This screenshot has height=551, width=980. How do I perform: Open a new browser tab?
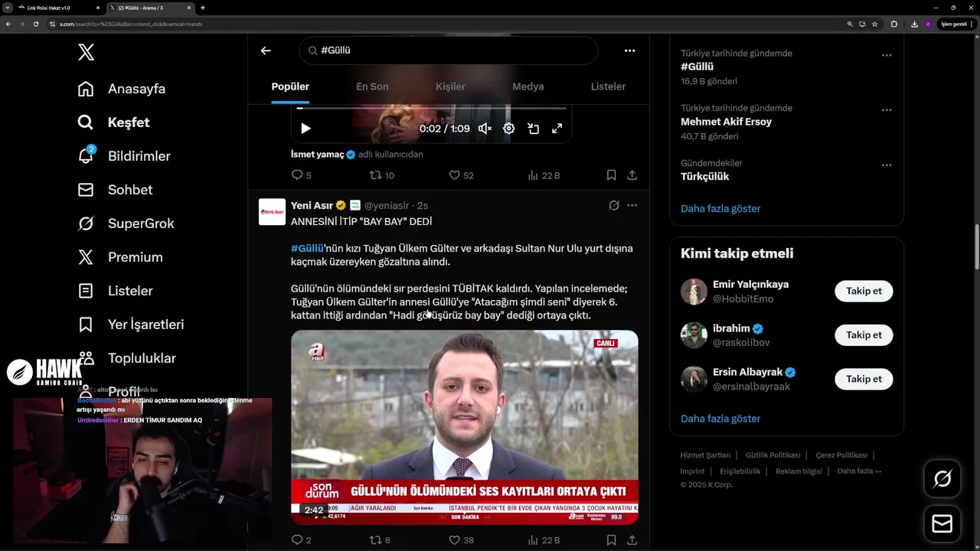203,8
